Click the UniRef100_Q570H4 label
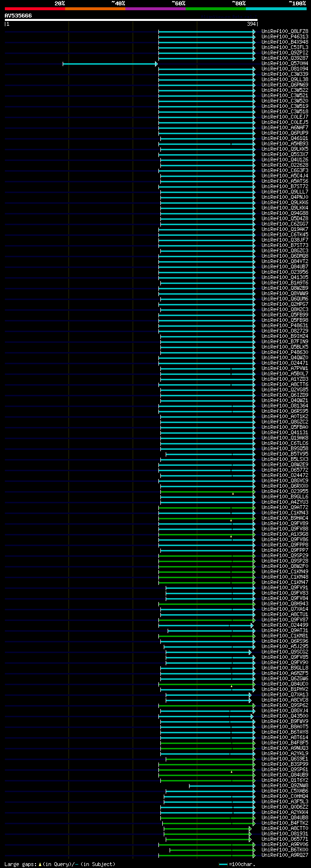 point(285,63)
